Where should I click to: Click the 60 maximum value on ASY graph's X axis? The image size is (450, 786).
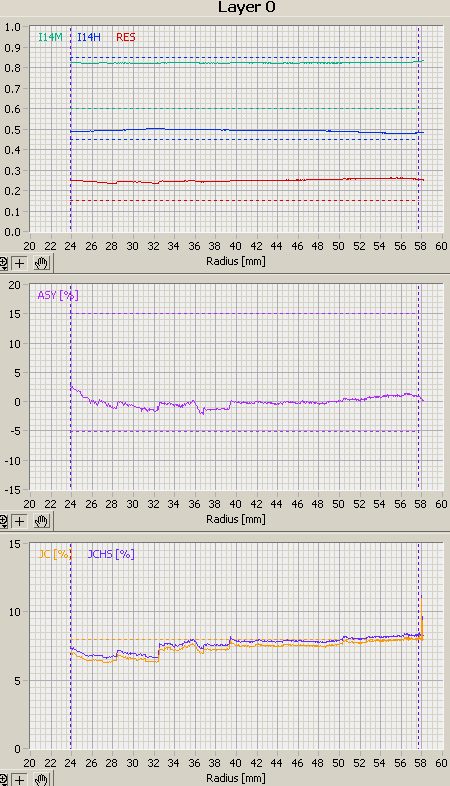pyautogui.click(x=441, y=504)
